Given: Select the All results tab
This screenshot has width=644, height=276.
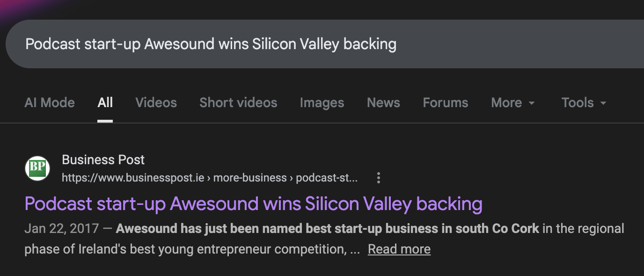Looking at the screenshot, I should tap(105, 103).
